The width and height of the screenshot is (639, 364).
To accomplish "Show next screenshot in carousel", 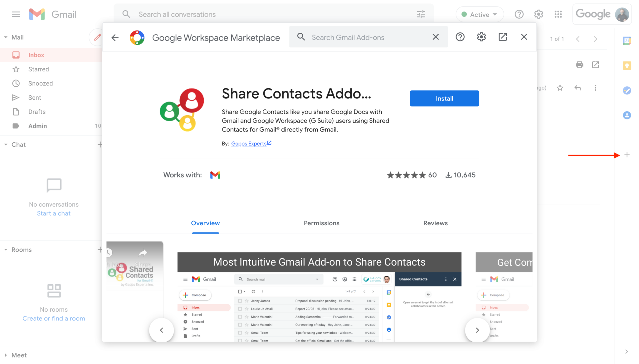I will [477, 330].
